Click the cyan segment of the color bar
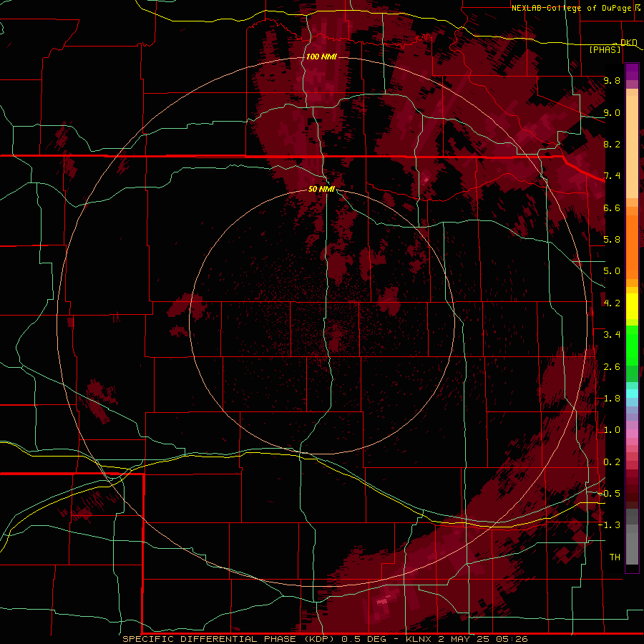Image resolution: width=644 pixels, height=644 pixels. 632,393
